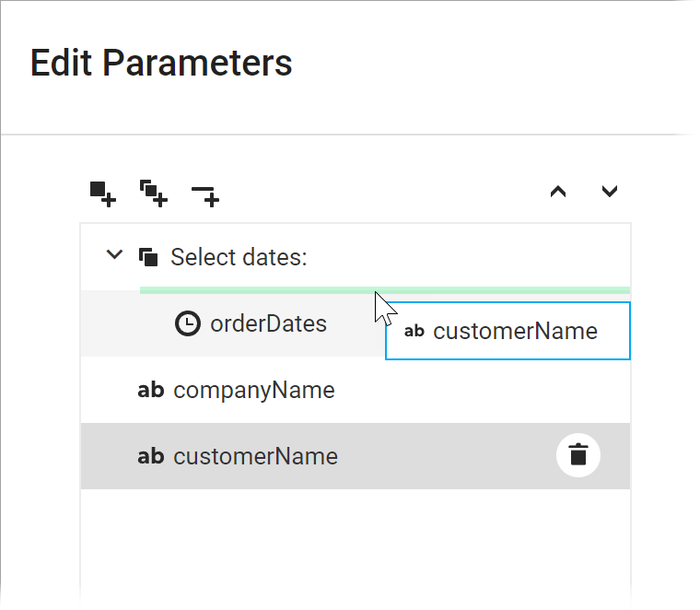Click the clock icon next to orderDates
Image resolution: width=700 pixels, height=610 pixels.
pyautogui.click(x=187, y=323)
